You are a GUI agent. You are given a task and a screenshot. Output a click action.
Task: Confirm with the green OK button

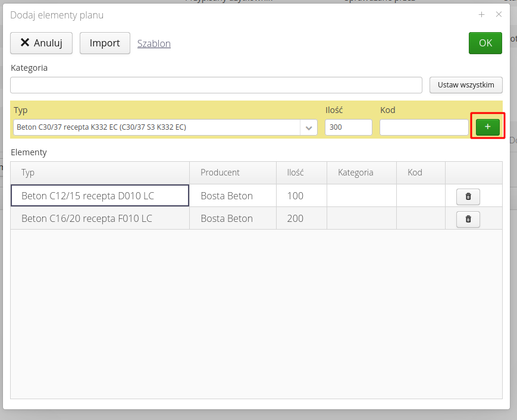tap(485, 43)
